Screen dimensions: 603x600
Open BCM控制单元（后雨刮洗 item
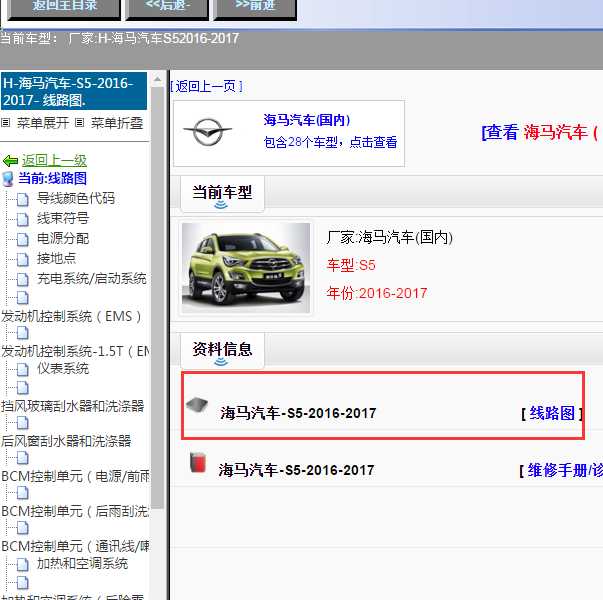75,511
